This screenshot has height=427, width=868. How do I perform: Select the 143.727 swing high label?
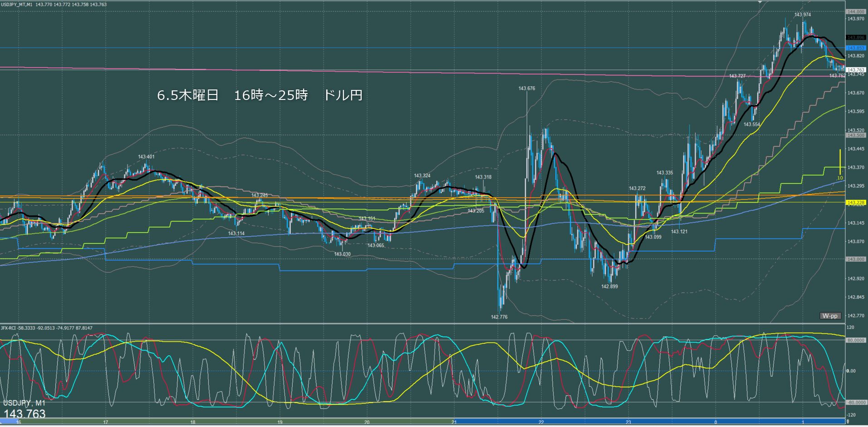(737, 76)
